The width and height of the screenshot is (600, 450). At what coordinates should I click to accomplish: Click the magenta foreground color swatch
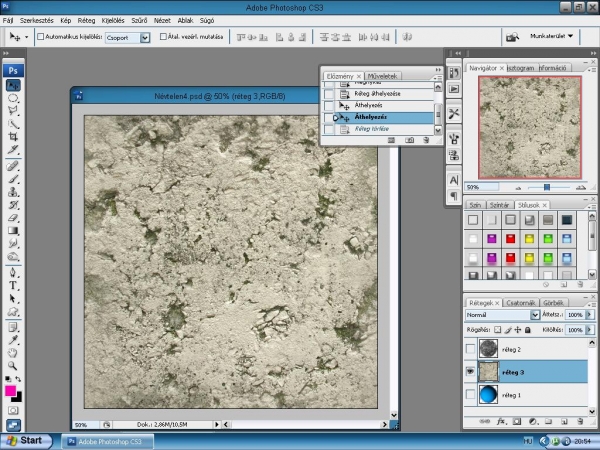[10, 391]
